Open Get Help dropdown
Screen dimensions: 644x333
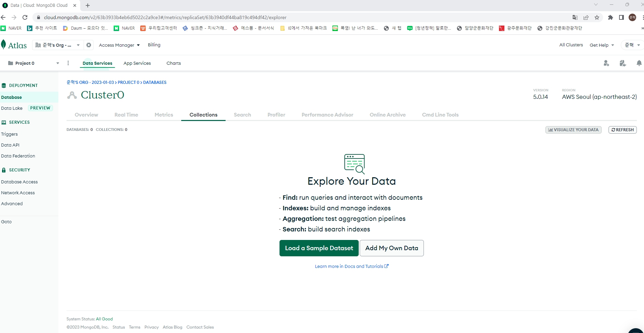(x=602, y=45)
